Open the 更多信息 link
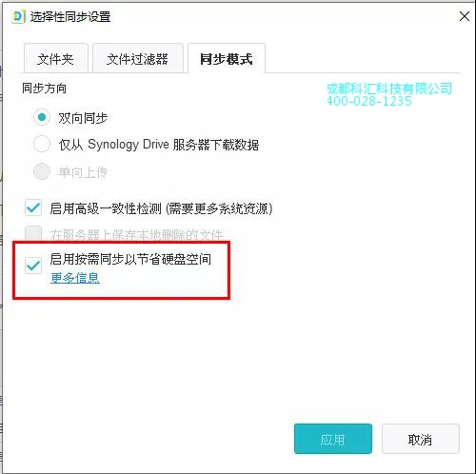476x474 pixels. pyautogui.click(x=75, y=278)
